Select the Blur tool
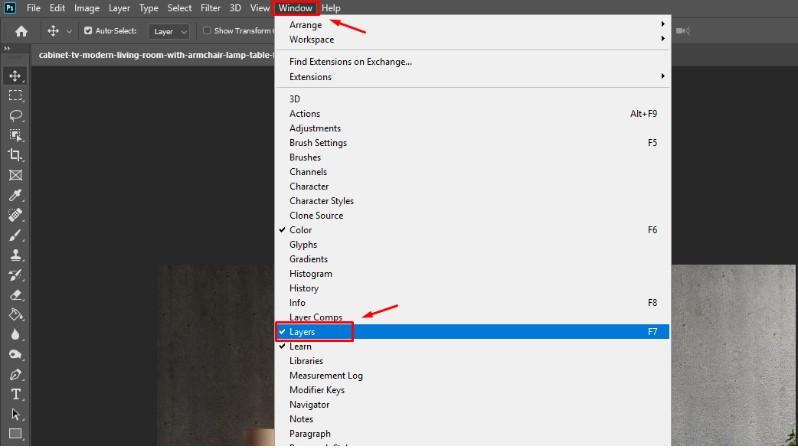 click(x=15, y=334)
